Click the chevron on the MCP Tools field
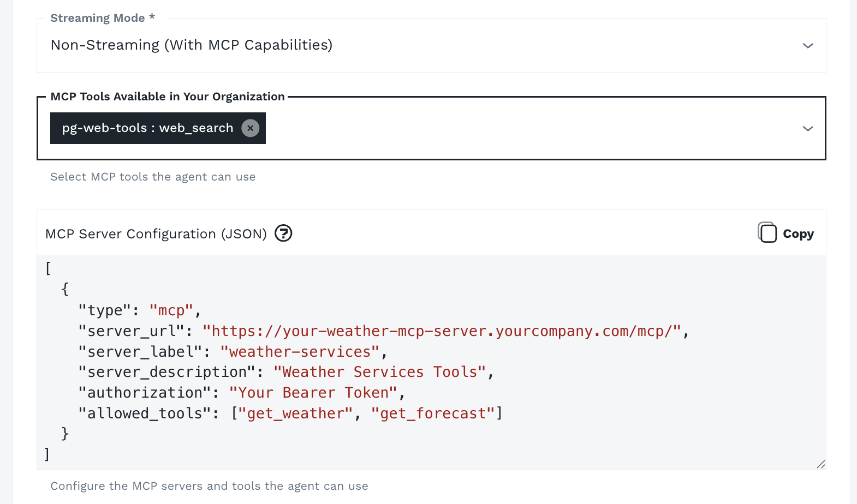857x504 pixels. click(808, 129)
